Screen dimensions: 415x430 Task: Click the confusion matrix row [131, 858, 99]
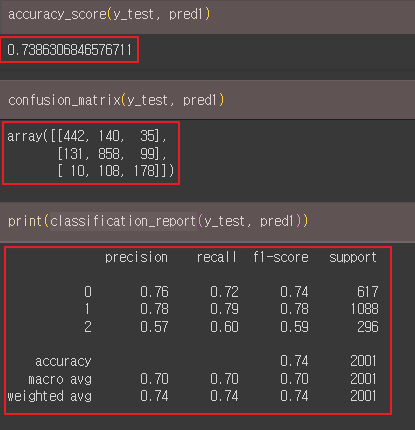[x=112, y=154]
